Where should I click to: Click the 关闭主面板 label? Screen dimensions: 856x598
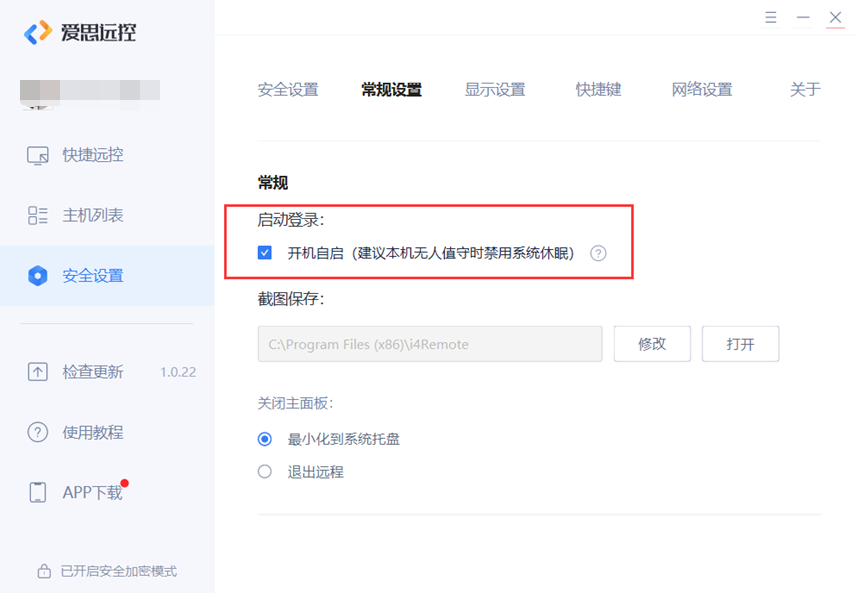pos(295,403)
